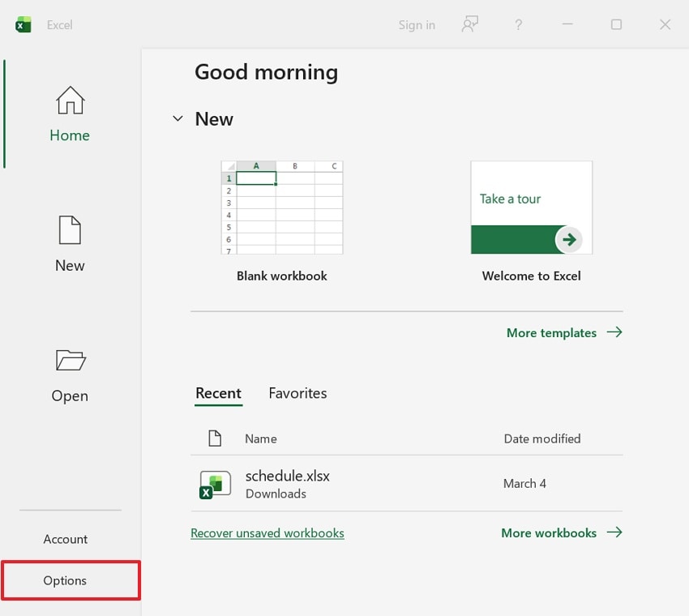Image resolution: width=689 pixels, height=616 pixels.
Task: Open More templates
Action: 551,332
